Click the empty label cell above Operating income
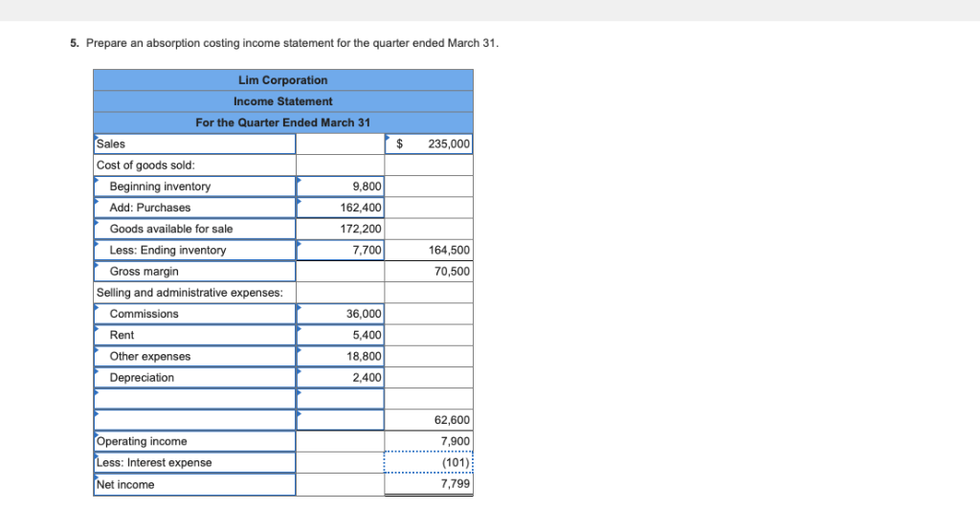Image resolution: width=980 pixels, height=531 pixels. coord(195,420)
